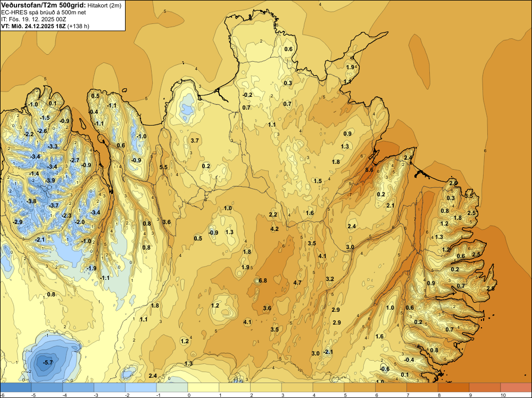The image size is (532, 398).
Task: Select the 2.2 temperature label
Action: point(273,214)
